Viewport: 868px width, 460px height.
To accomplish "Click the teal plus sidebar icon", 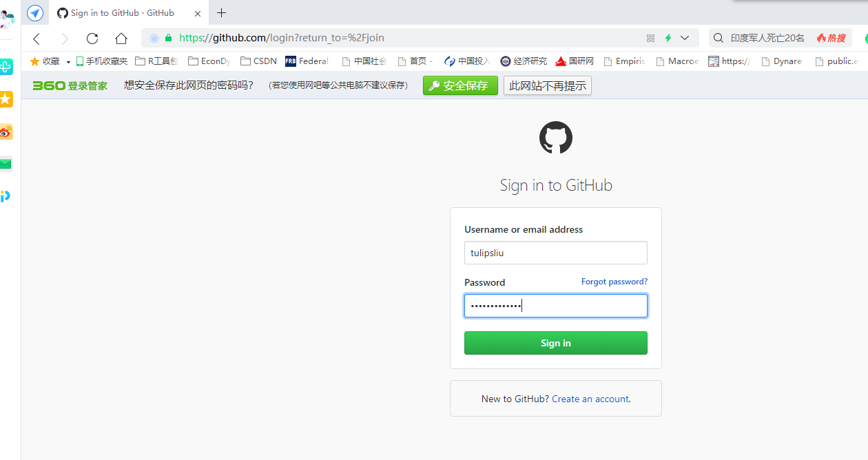I will click(x=6, y=66).
